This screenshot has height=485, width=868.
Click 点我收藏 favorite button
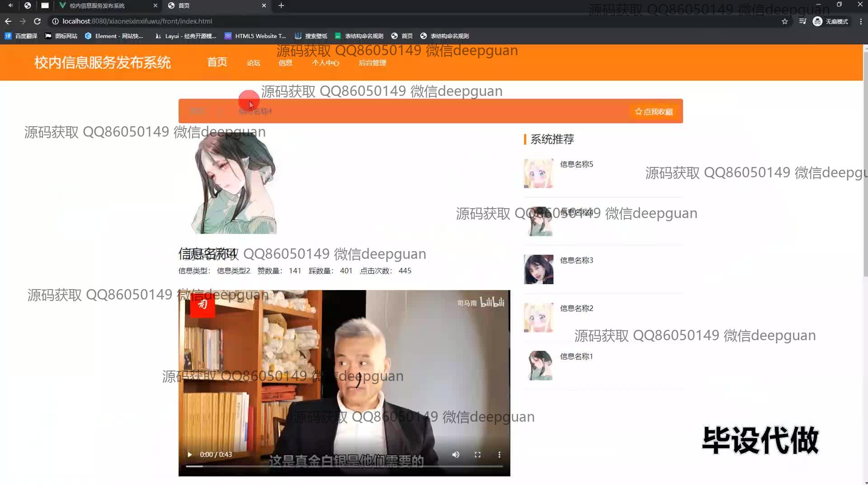click(654, 111)
